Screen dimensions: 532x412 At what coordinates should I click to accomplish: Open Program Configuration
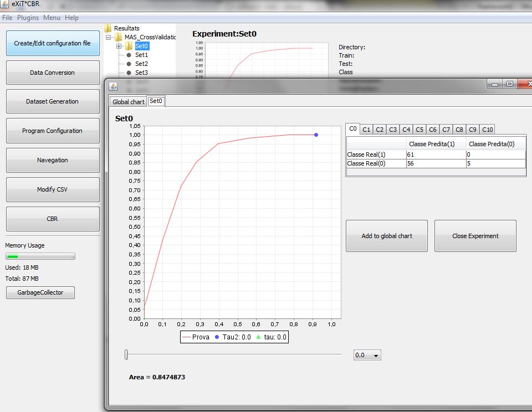click(53, 131)
